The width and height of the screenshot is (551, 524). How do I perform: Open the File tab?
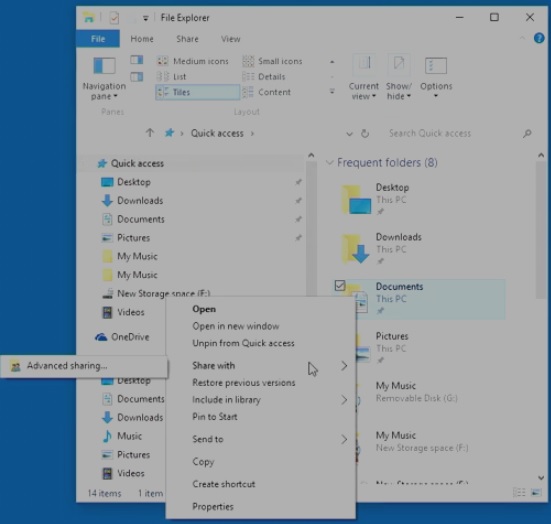pos(98,39)
